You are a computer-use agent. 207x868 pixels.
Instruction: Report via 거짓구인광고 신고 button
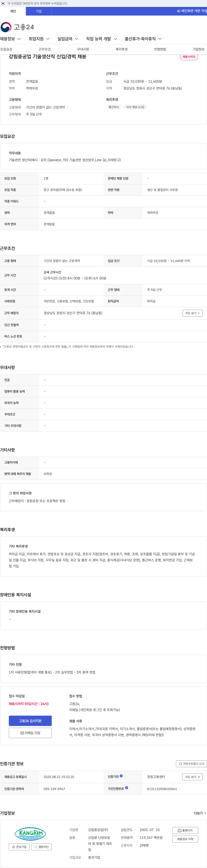pos(191,764)
